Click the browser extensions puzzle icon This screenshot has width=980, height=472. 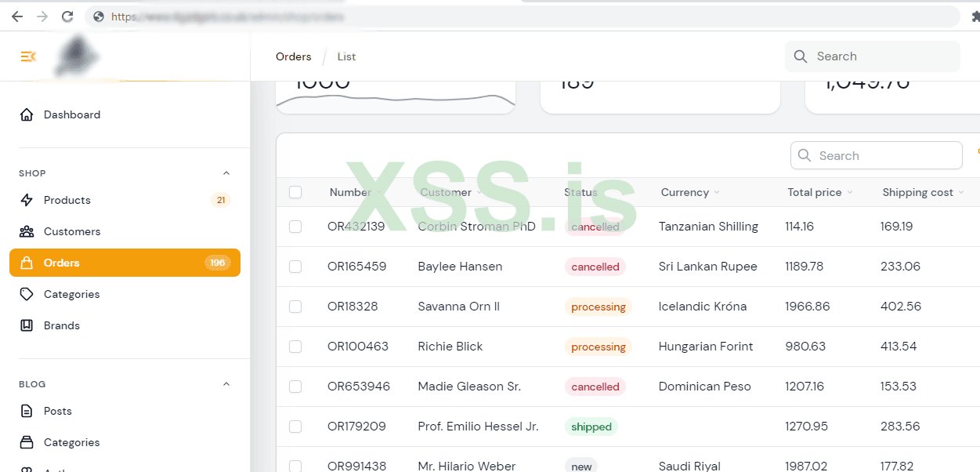tap(975, 16)
